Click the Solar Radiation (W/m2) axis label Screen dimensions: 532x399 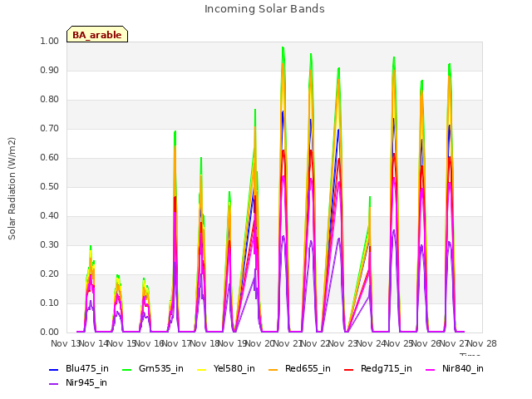[12, 189]
